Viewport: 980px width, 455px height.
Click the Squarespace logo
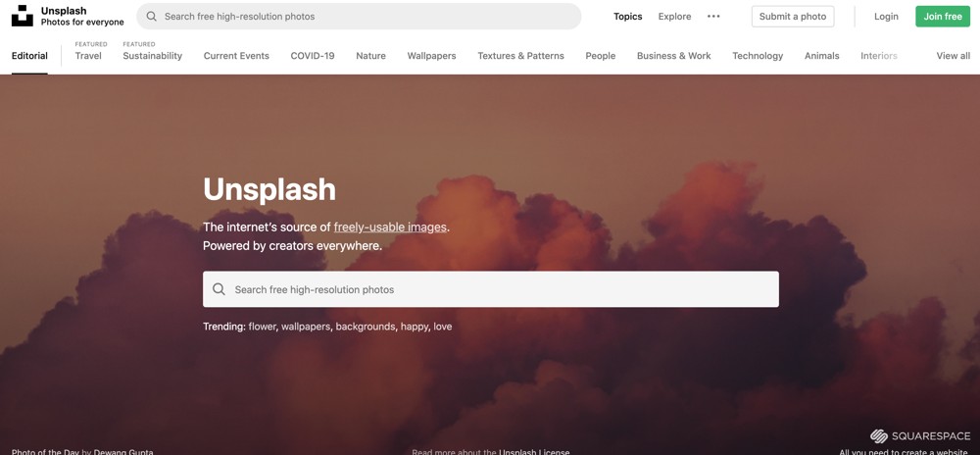pyautogui.click(x=920, y=435)
